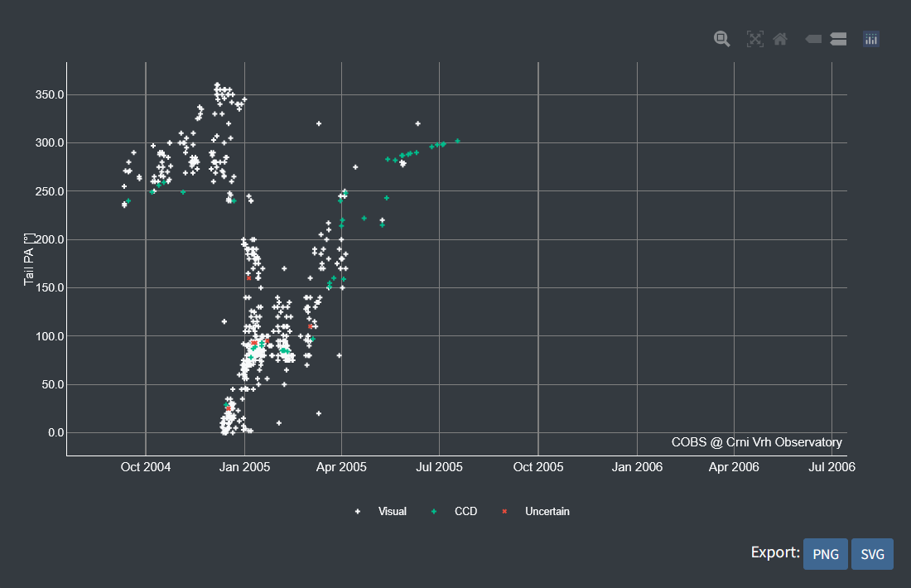
Task: Enable compare data on hover
Action: click(838, 39)
